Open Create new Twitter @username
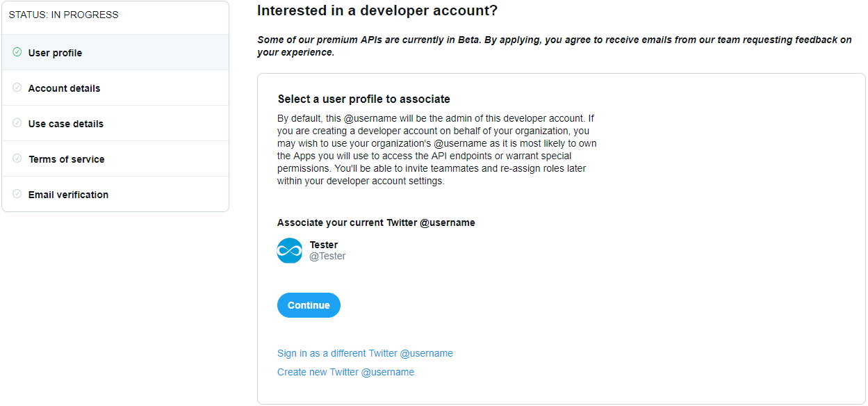This screenshot has width=868, height=406. pos(345,372)
